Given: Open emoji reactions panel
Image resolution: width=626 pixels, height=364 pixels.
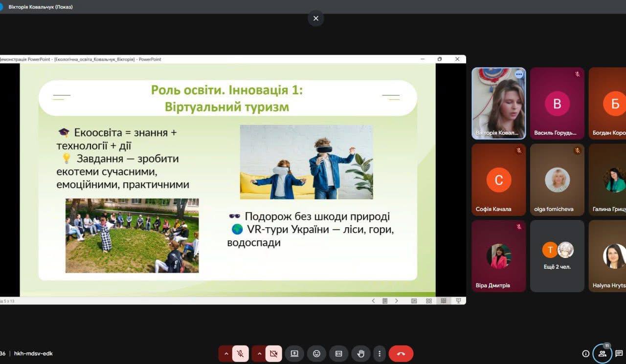Looking at the screenshot, I should pyautogui.click(x=316, y=353).
